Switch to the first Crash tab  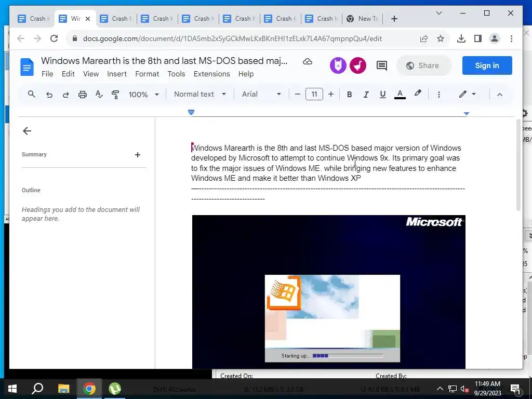pyautogui.click(x=33, y=19)
